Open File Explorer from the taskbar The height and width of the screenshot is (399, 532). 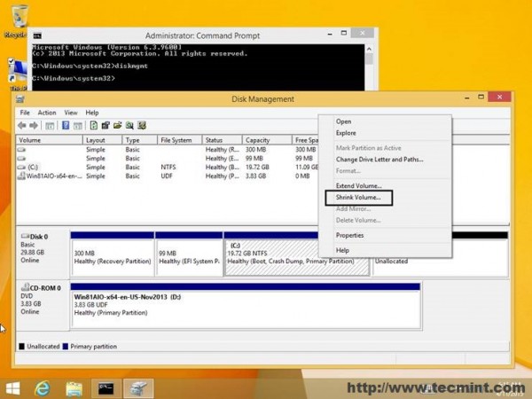pyautogui.click(x=74, y=387)
